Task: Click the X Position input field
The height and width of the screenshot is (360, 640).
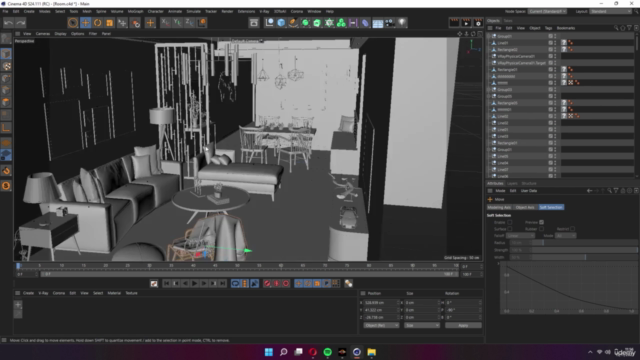Action: (x=381, y=303)
